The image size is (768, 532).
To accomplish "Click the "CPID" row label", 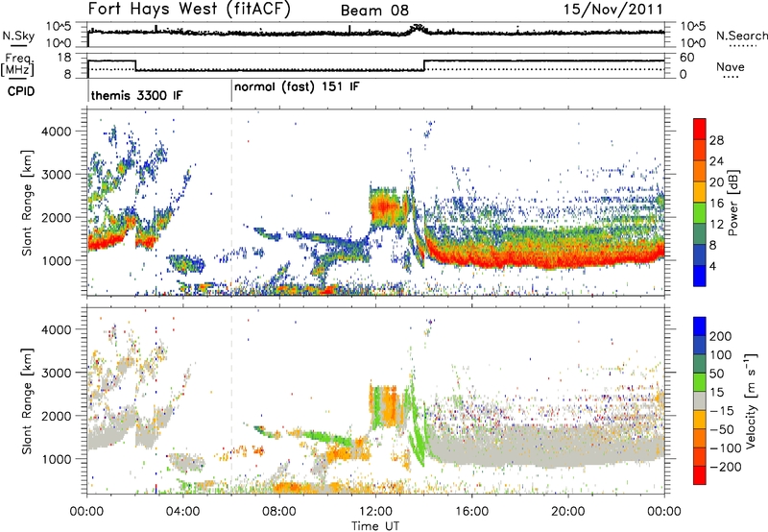I will [x=21, y=91].
